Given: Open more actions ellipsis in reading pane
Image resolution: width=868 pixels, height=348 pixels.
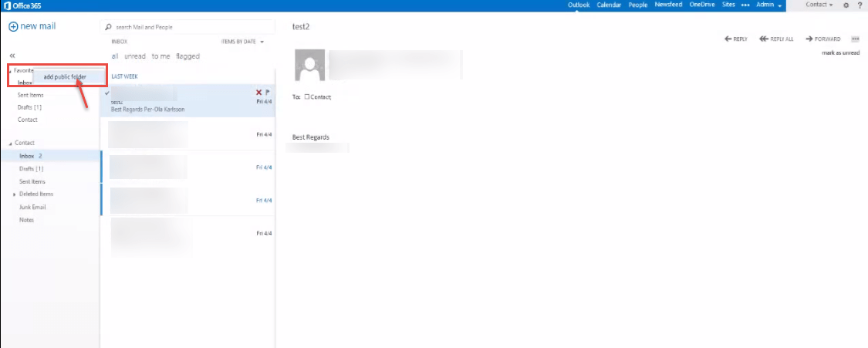Looking at the screenshot, I should [x=855, y=39].
